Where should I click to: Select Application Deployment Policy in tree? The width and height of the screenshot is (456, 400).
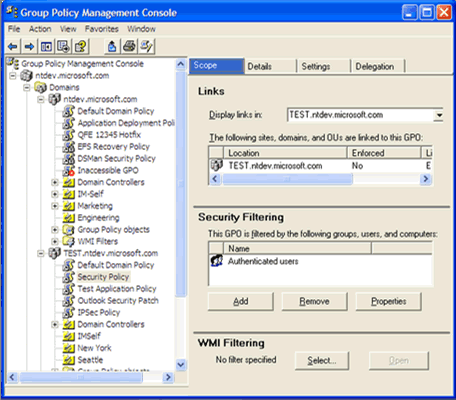126,123
